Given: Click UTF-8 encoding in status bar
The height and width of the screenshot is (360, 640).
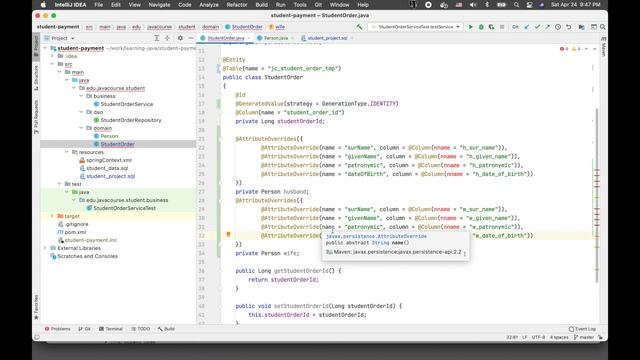Looking at the screenshot, I should [538, 338].
